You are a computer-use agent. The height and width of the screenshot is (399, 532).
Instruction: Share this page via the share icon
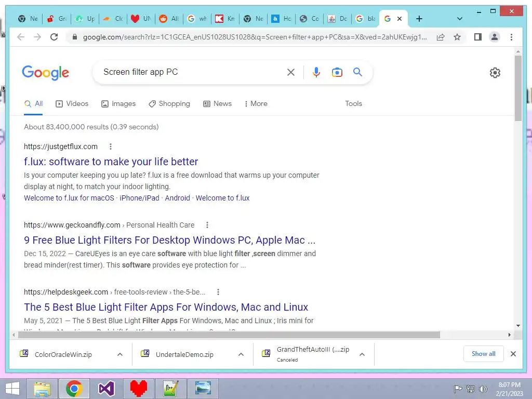[441, 37]
